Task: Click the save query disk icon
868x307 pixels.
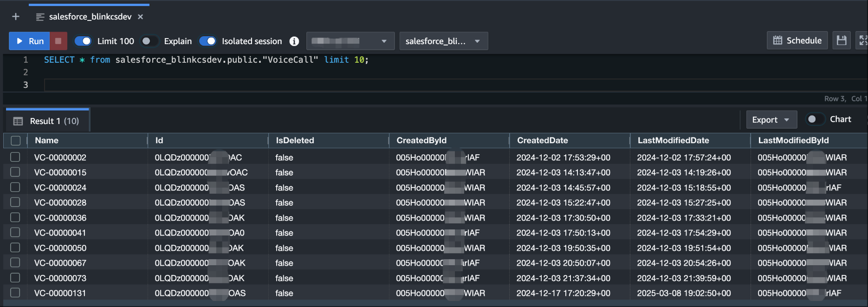Action: pyautogui.click(x=841, y=41)
